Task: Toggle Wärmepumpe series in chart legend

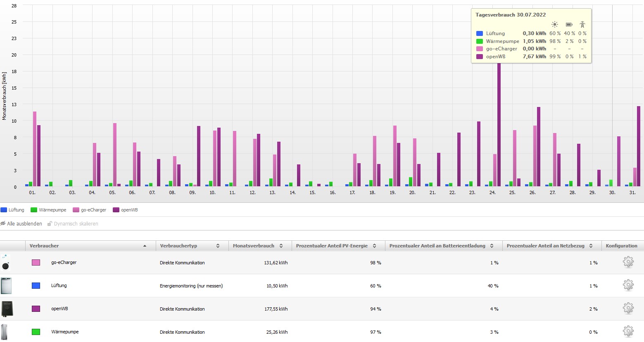Action: (48, 210)
